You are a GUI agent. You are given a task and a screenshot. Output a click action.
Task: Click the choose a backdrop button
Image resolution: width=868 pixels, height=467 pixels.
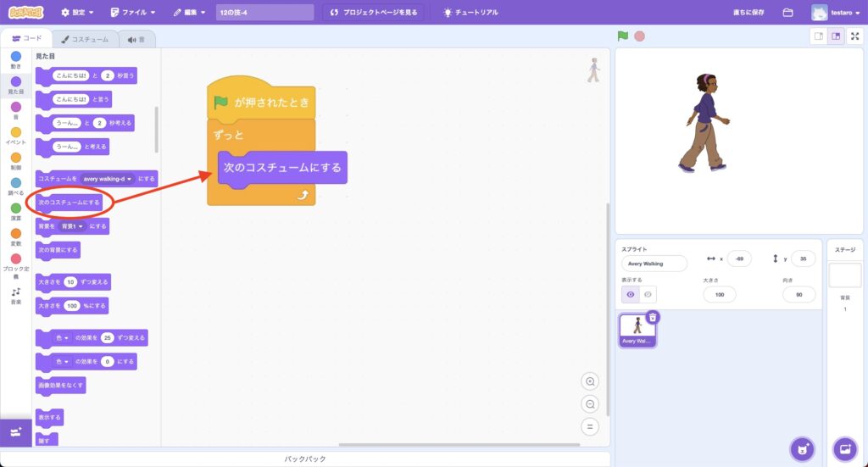pos(845,449)
